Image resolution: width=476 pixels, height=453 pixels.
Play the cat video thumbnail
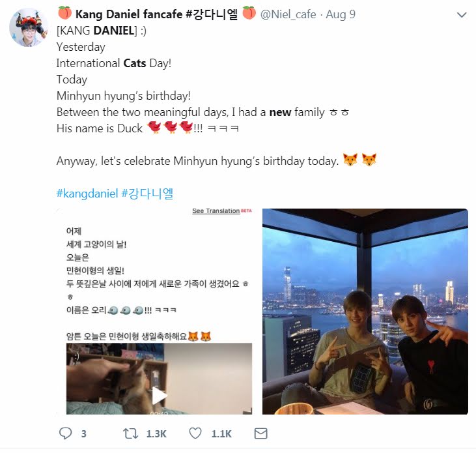159,378
